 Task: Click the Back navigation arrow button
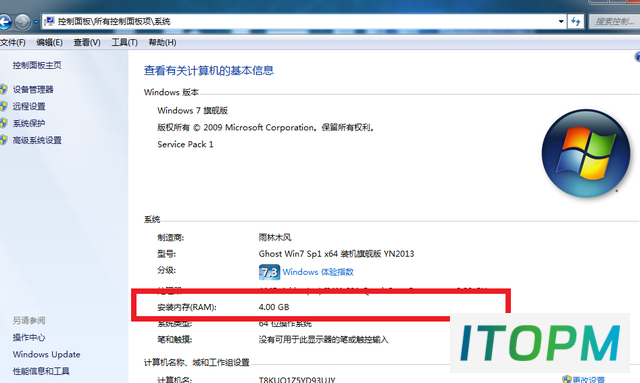(4, 22)
